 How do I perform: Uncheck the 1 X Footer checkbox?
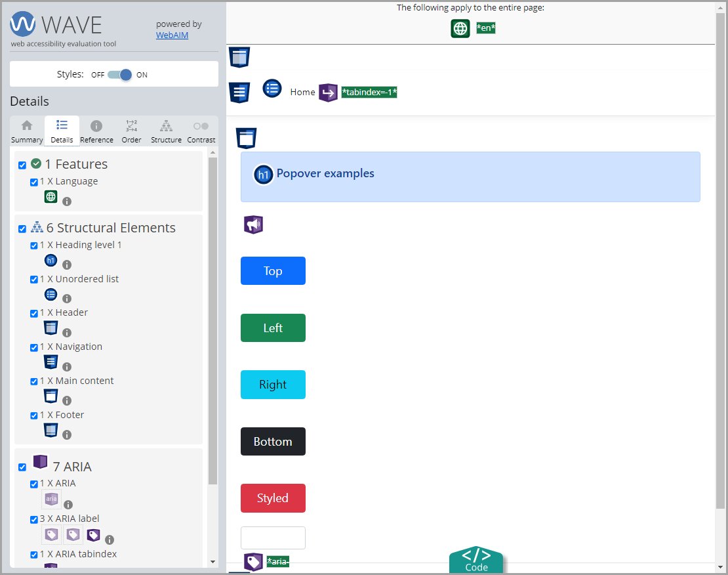tap(34, 415)
